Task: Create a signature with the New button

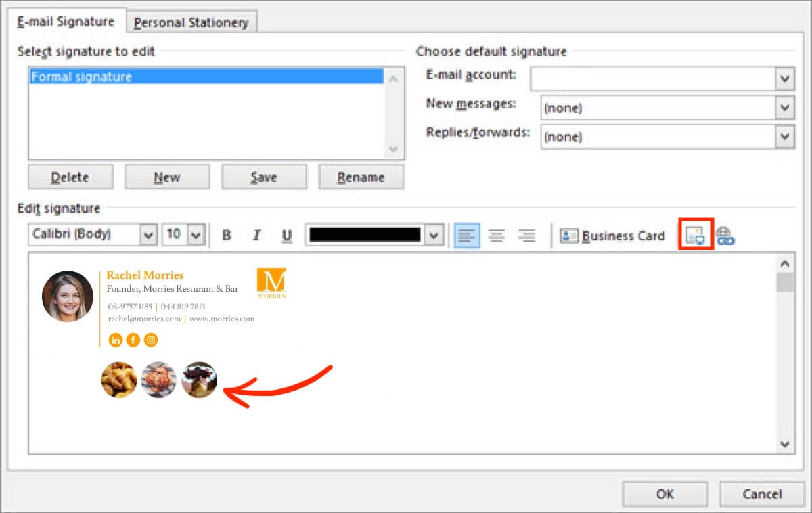Action: (x=167, y=177)
